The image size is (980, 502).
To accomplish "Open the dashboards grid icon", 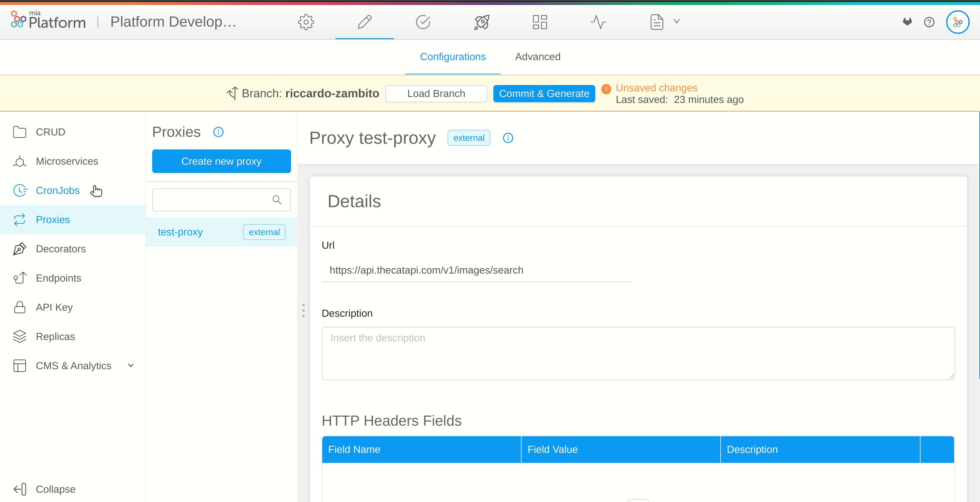I will (539, 22).
